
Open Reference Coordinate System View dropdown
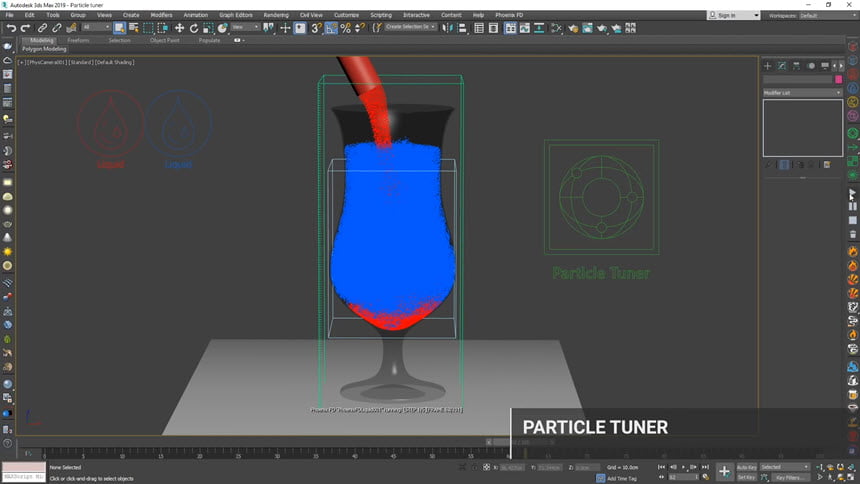(x=245, y=27)
